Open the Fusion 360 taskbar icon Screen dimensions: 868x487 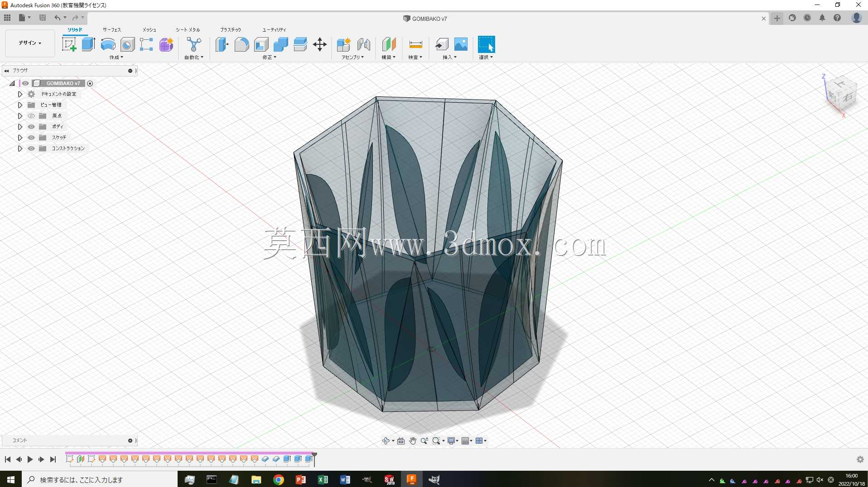point(411,479)
